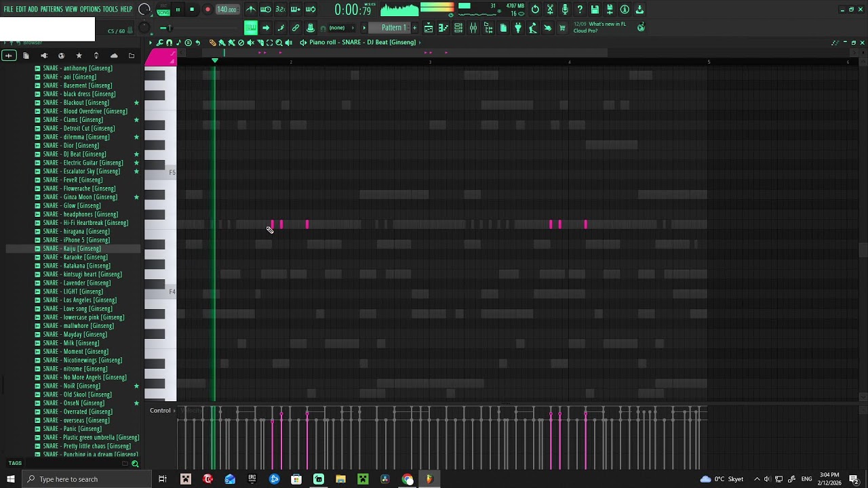Select SNARE - Kaiju [Ginseng] sample
The height and width of the screenshot is (488, 868).
click(72, 249)
